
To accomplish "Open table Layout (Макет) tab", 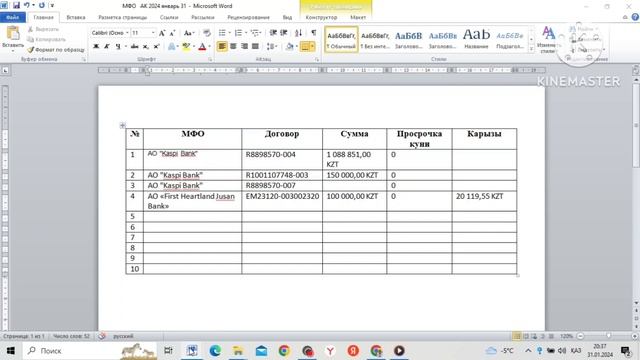I will [358, 18].
